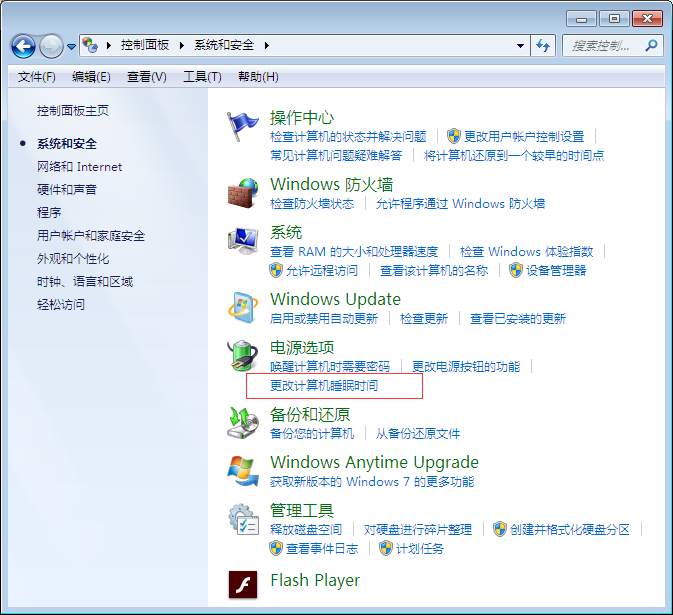The width and height of the screenshot is (673, 615).
Task: Open 检查防火墙状态 link
Action: pos(312,203)
